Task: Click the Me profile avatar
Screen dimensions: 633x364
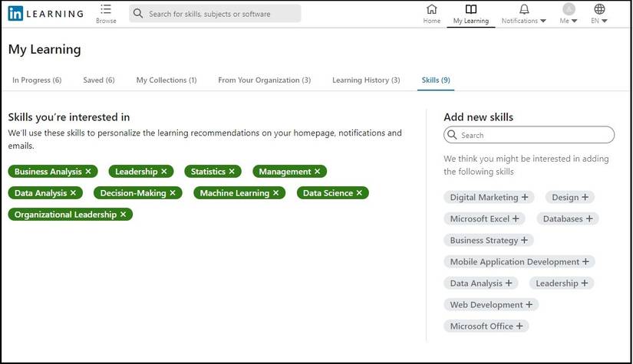Action: point(569,9)
